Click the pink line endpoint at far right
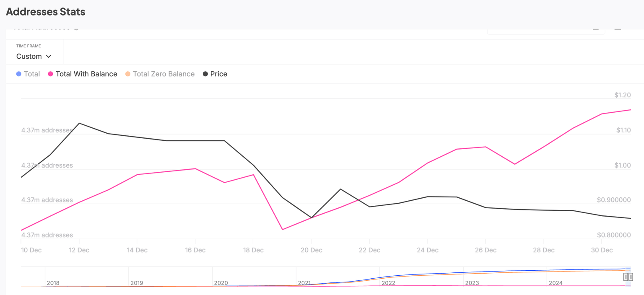The width and height of the screenshot is (644, 295). pyautogui.click(x=631, y=110)
